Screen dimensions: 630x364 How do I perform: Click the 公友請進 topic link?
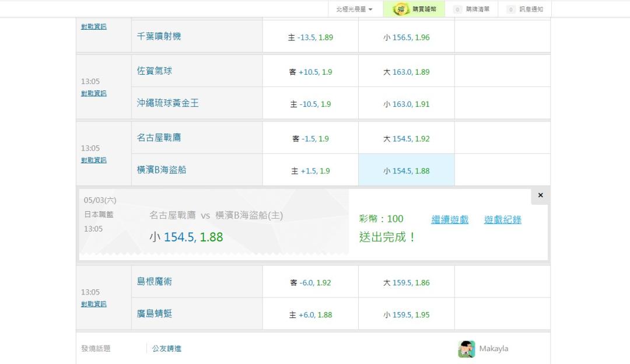coord(167,348)
